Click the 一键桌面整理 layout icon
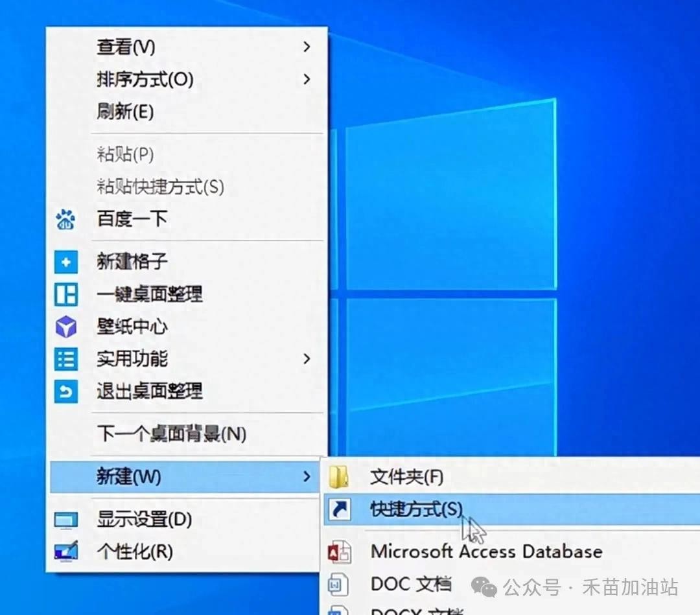700x615 pixels. [65, 294]
